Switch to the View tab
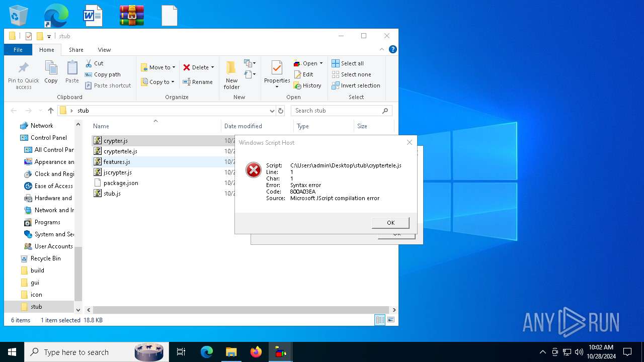This screenshot has height=362, width=644. (104, 50)
